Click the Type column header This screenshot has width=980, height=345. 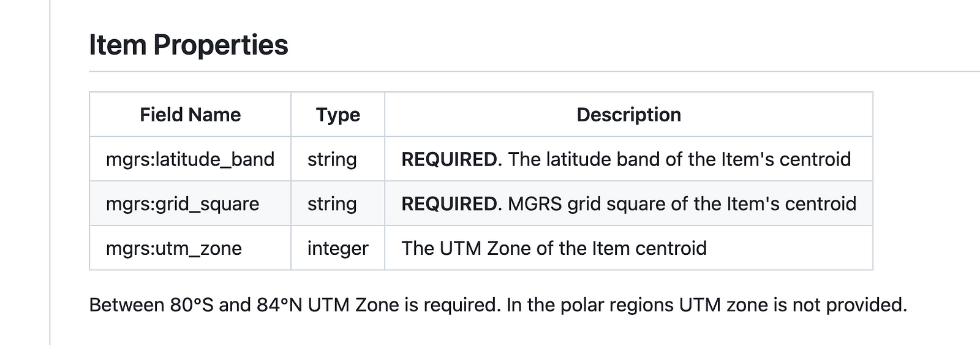click(337, 115)
